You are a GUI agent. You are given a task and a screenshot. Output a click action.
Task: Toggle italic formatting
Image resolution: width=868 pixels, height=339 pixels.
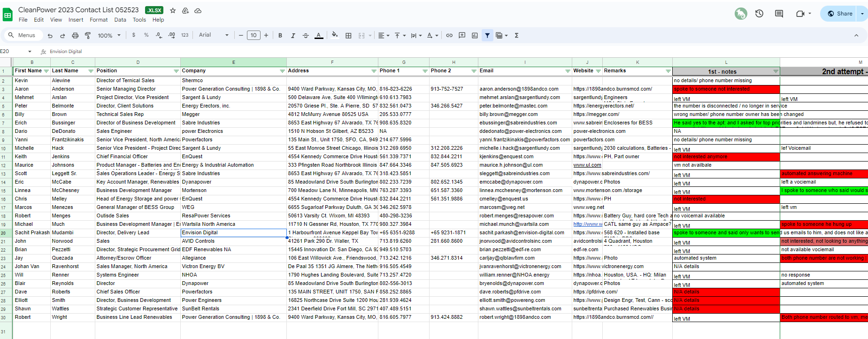pos(293,35)
